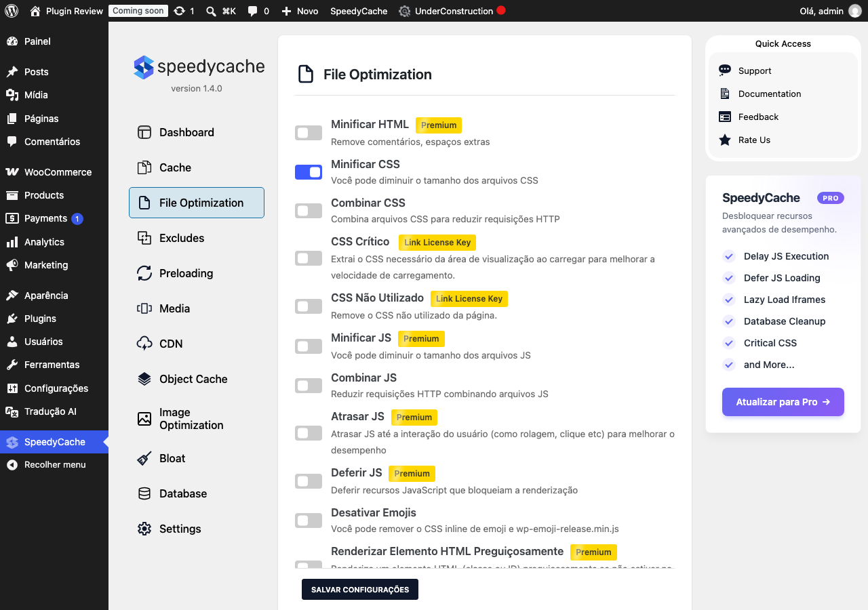This screenshot has width=868, height=610.
Task: Click the Olá, admin account text
Action: point(823,11)
